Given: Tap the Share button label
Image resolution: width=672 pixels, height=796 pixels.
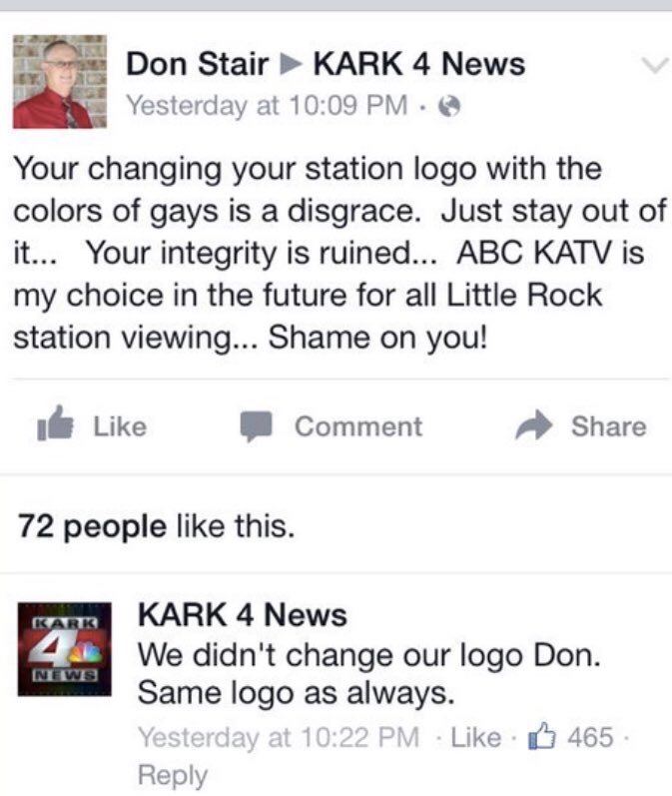Looking at the screenshot, I should 608,426.
